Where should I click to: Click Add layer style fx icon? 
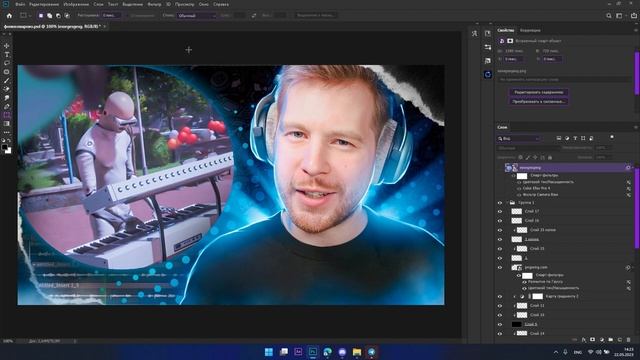[584, 340]
